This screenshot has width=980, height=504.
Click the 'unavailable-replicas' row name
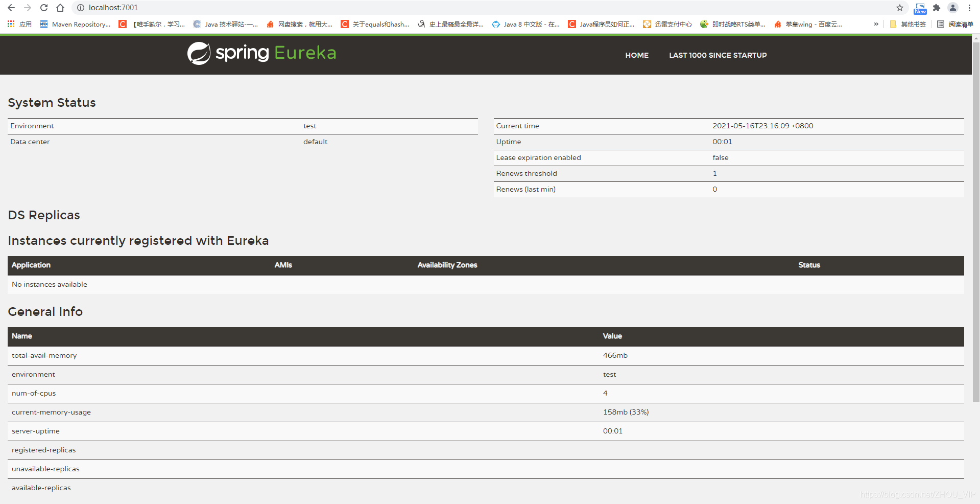tap(45, 469)
